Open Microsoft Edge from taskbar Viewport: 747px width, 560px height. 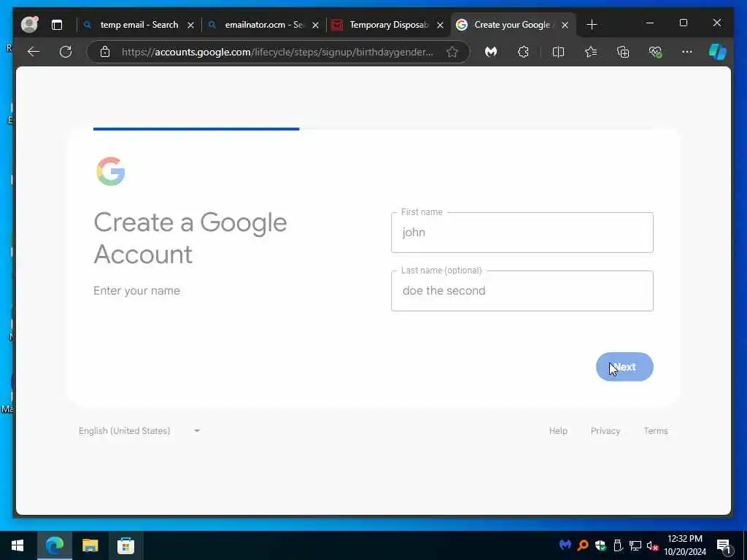coord(54,545)
